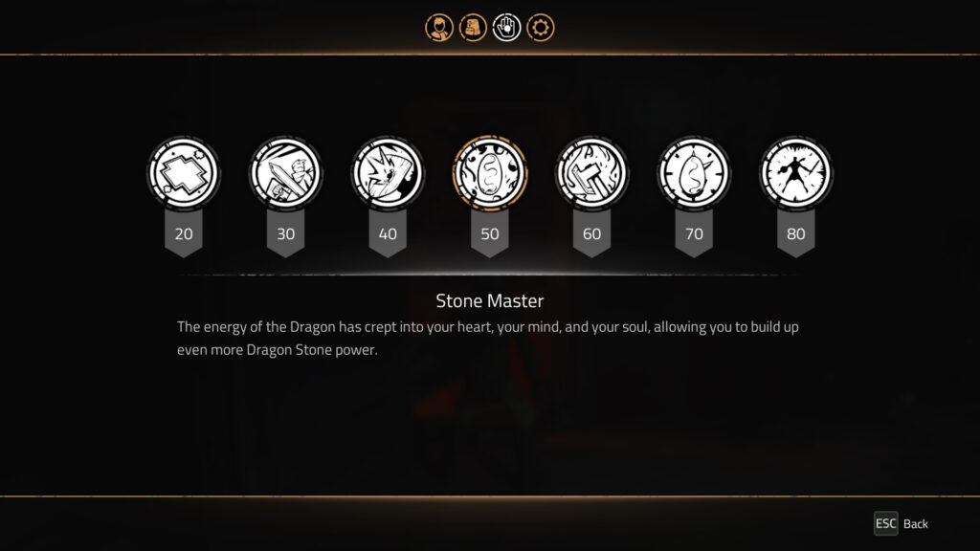Click the level 20 banner
Screen dimensions: 980x551
183,233
